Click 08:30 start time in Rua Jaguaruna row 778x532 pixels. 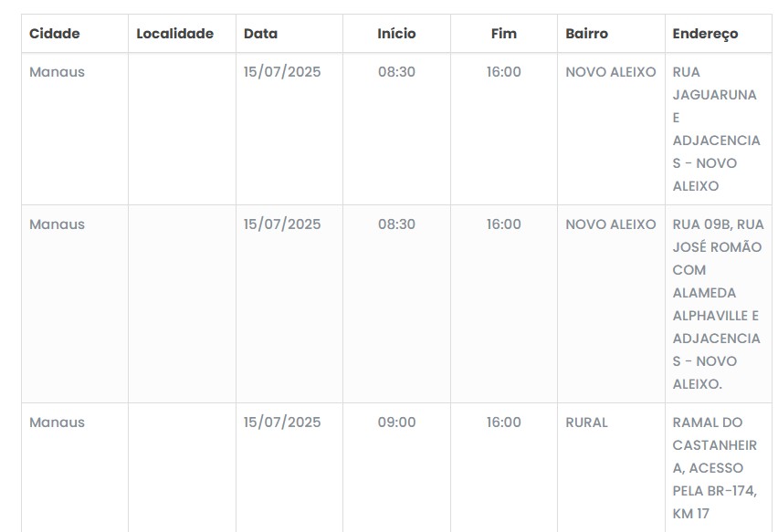point(396,72)
